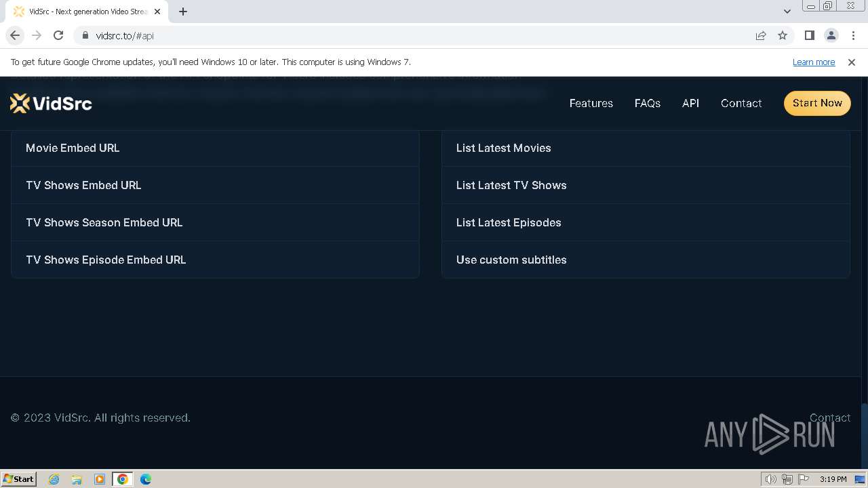Expand TV Shows Season Embed URL

tap(215, 222)
